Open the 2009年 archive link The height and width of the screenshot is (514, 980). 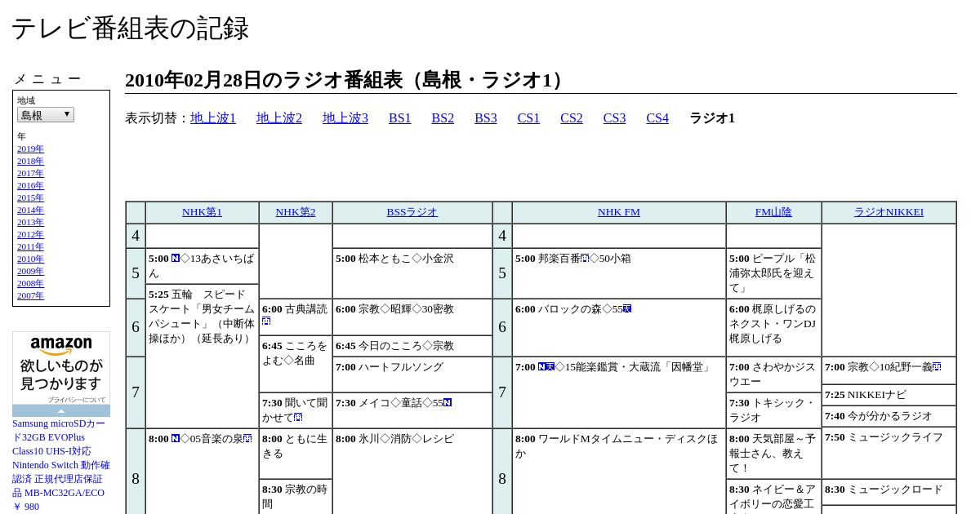[30, 271]
